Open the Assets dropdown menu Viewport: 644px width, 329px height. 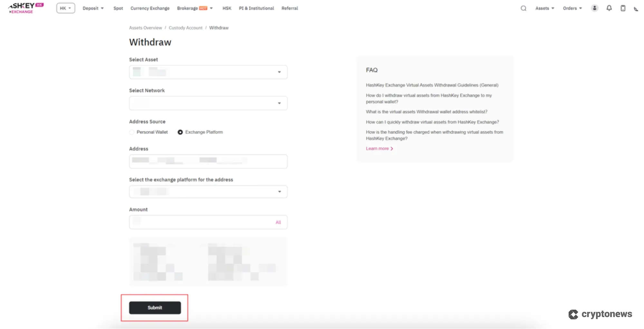(x=544, y=8)
